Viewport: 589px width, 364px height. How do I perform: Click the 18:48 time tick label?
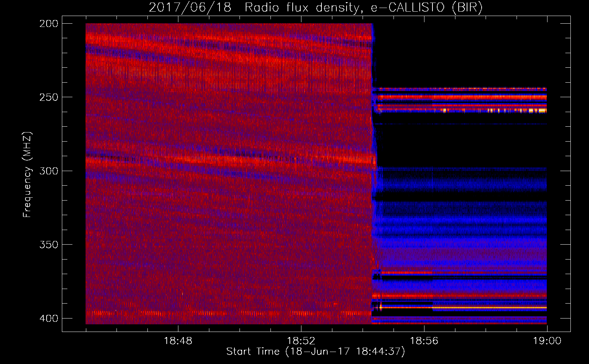coord(178,341)
